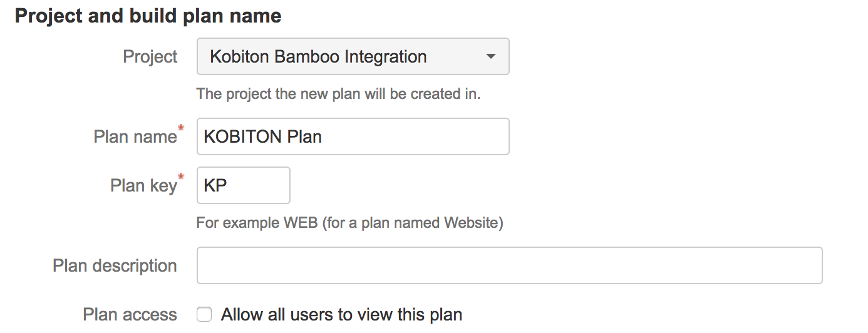Click the Plan access label
This screenshot has height=333, width=868.
tap(130, 314)
